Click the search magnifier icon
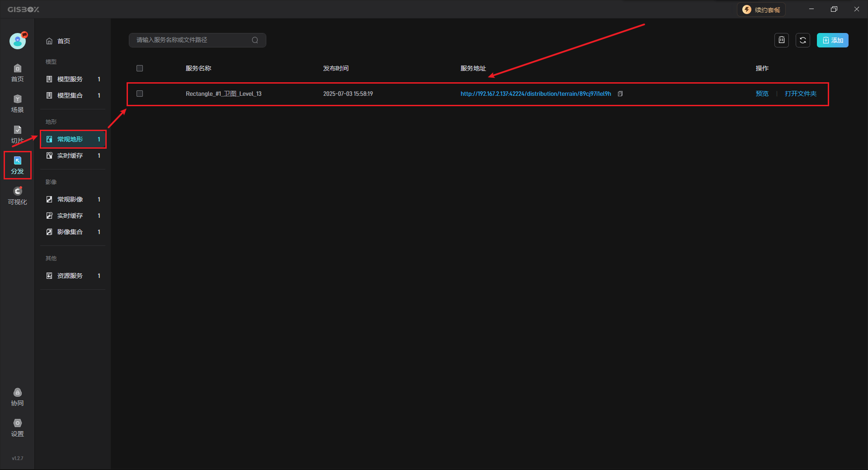Screen dimensions: 868x470 point(255,40)
